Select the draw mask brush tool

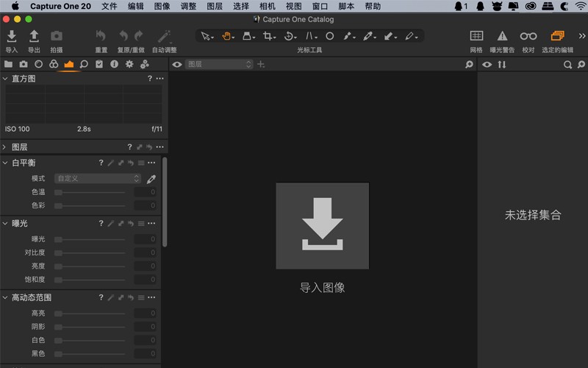[x=348, y=36]
